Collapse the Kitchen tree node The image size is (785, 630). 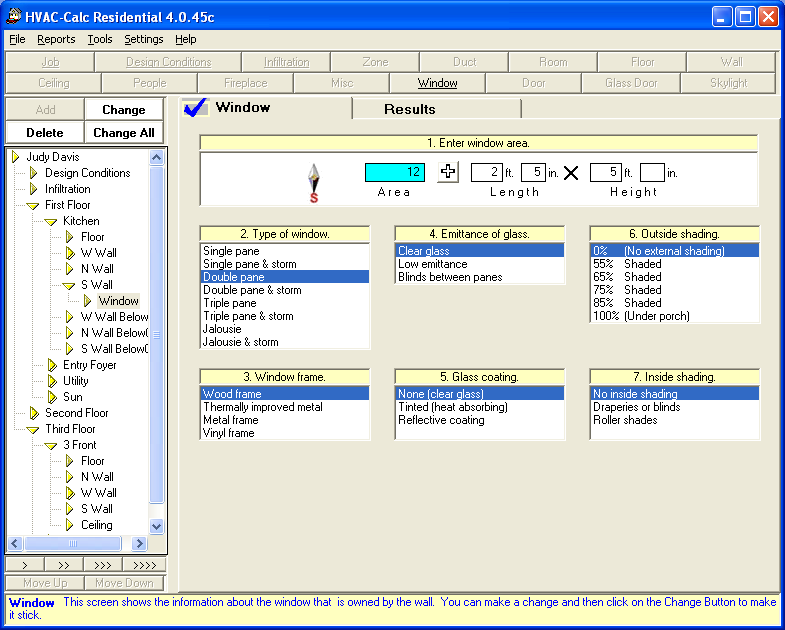[51, 221]
